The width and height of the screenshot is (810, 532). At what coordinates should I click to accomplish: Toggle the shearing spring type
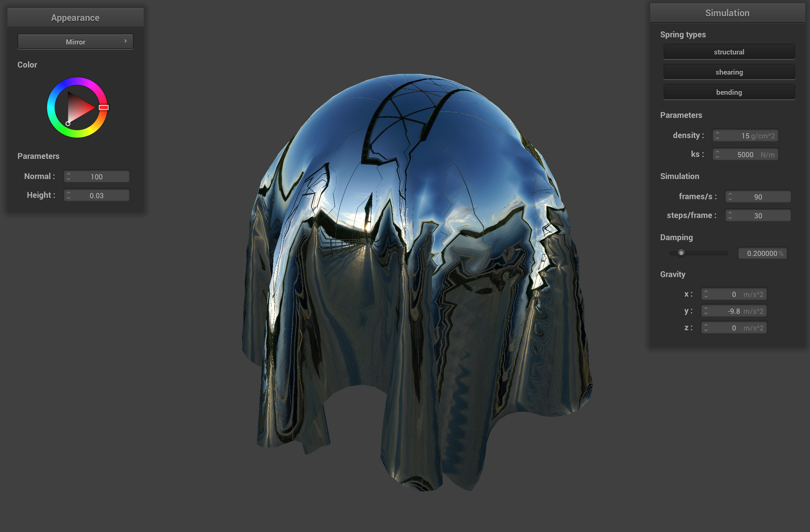click(x=729, y=72)
